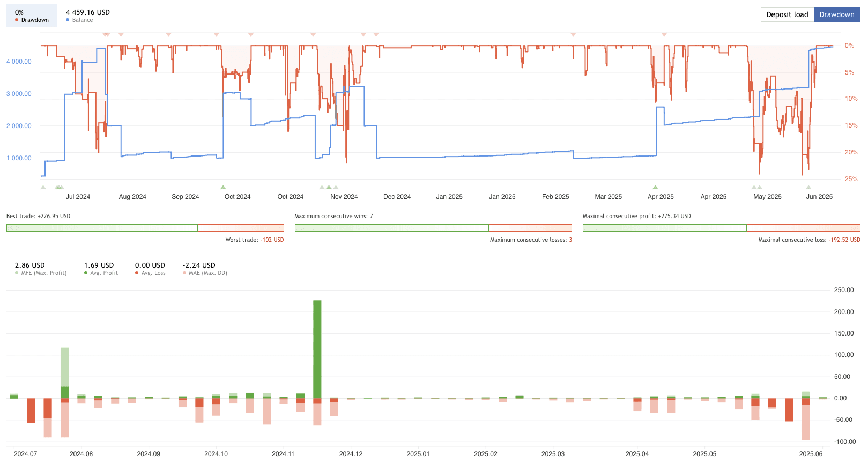The height and width of the screenshot is (469, 868).
Task: Click the leftmost gray triangle marker on bottom axis
Action: (x=43, y=187)
